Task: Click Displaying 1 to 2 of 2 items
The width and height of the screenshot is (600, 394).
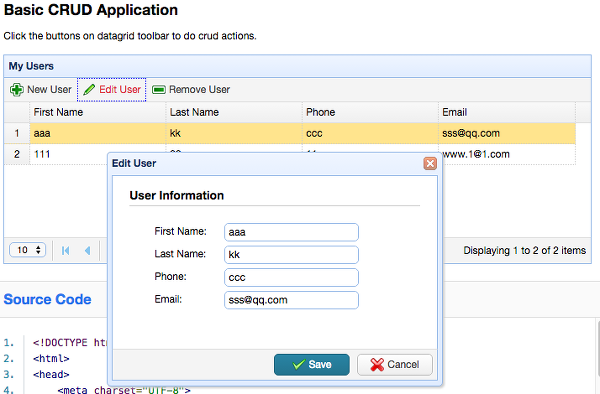Action: tap(525, 251)
